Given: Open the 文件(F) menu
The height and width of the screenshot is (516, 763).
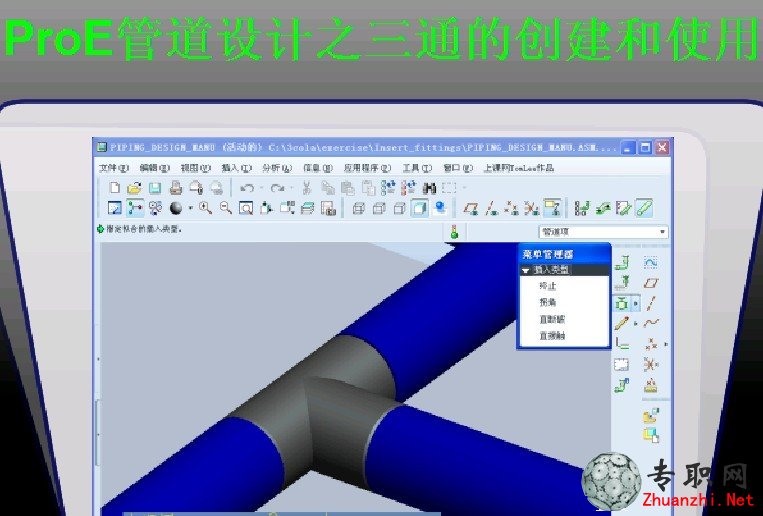Looking at the screenshot, I should (x=113, y=168).
